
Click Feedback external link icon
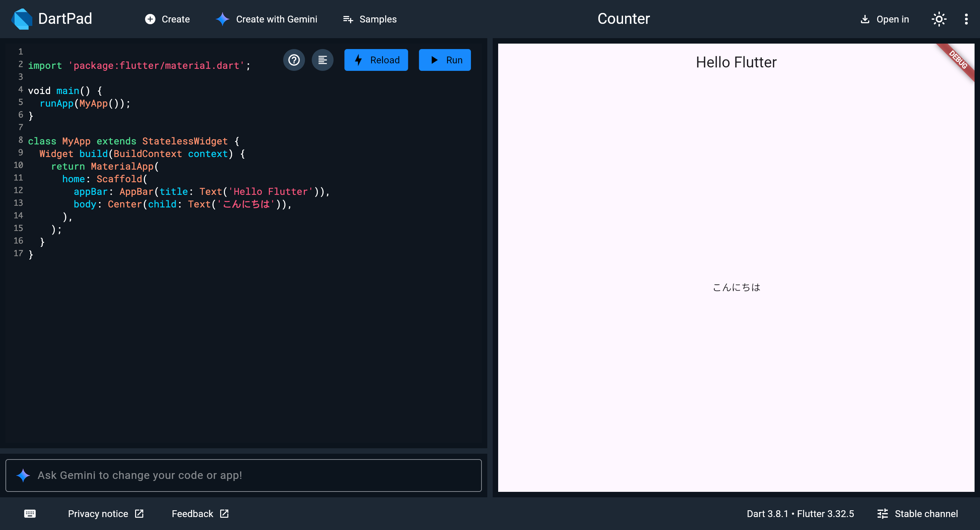click(x=225, y=514)
